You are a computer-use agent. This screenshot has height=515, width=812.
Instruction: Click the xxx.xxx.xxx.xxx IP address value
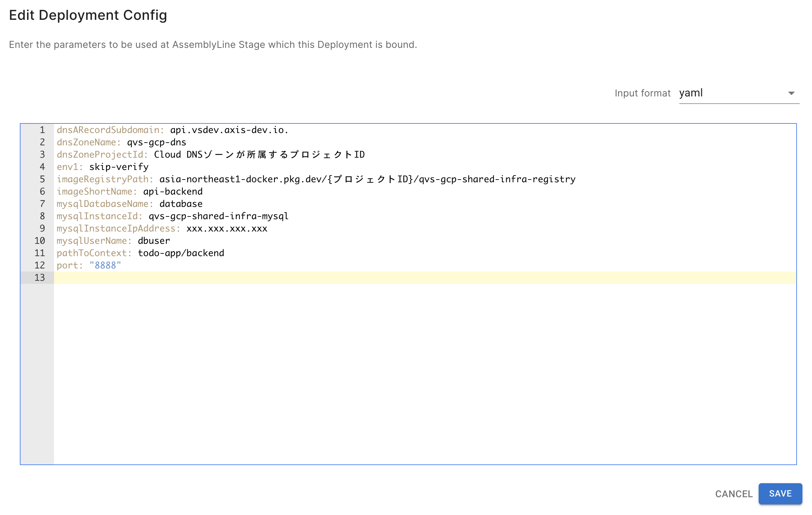coord(227,228)
